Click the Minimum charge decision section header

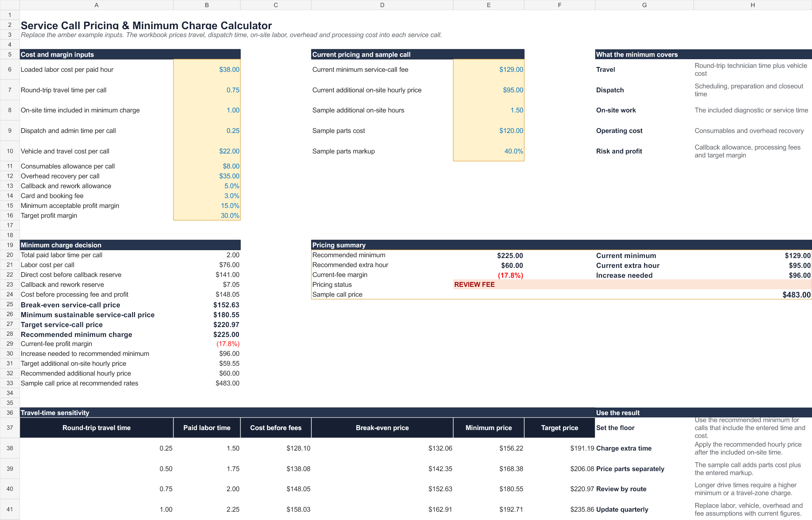pos(130,245)
